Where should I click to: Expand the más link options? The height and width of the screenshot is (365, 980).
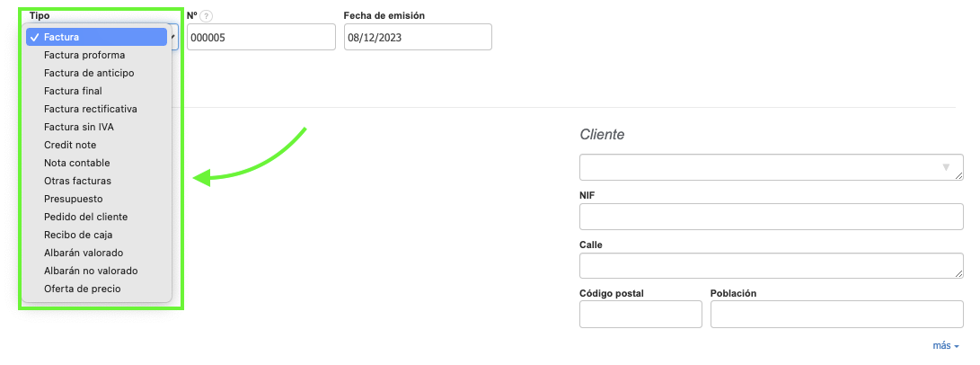tap(946, 345)
